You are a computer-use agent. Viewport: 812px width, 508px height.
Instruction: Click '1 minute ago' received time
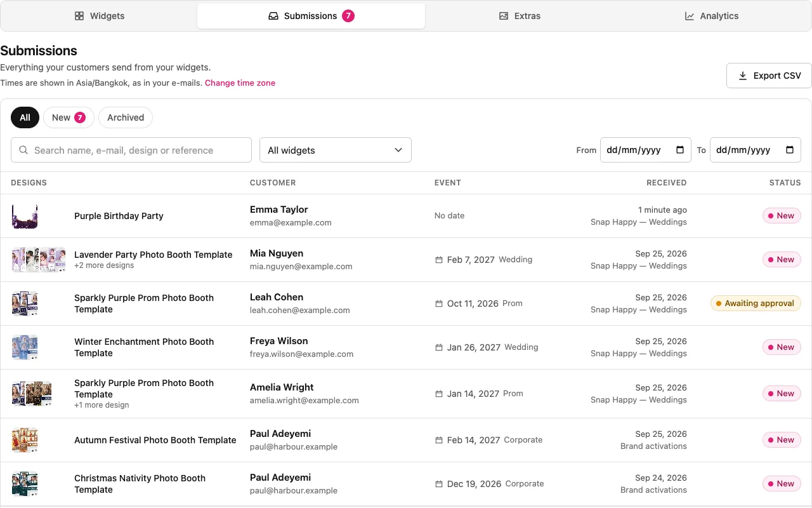[x=662, y=210]
